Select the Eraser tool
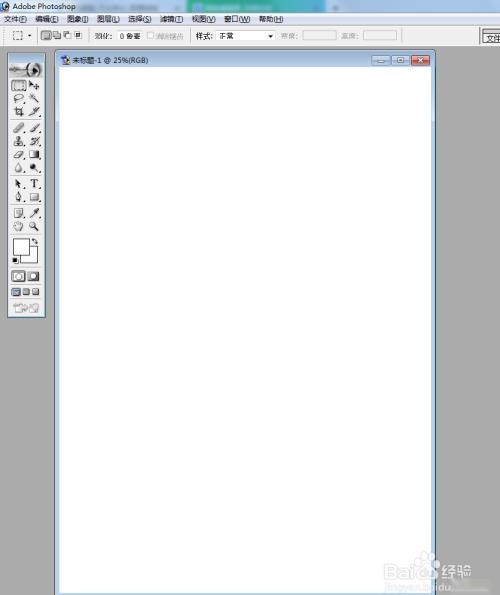Viewport: 500px width, 595px height. [x=19, y=154]
